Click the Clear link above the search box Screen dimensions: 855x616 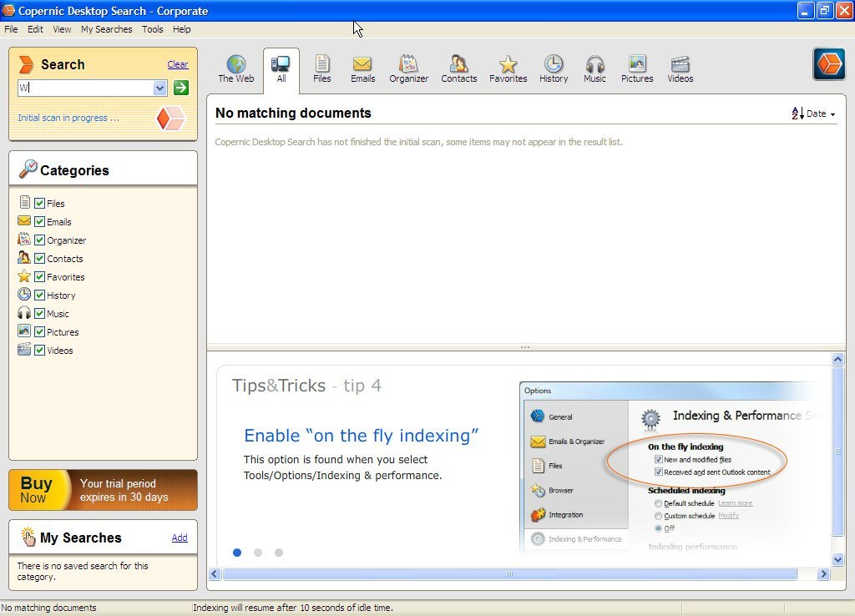(x=178, y=64)
